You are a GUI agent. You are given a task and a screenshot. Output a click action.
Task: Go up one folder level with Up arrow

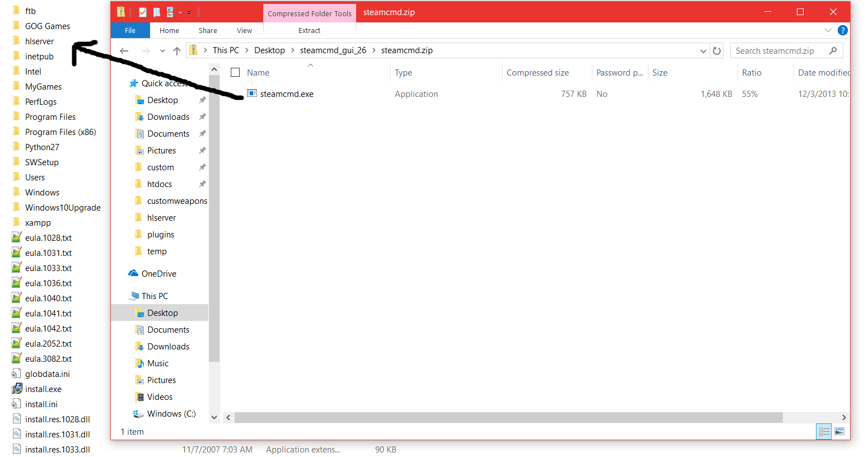[177, 50]
